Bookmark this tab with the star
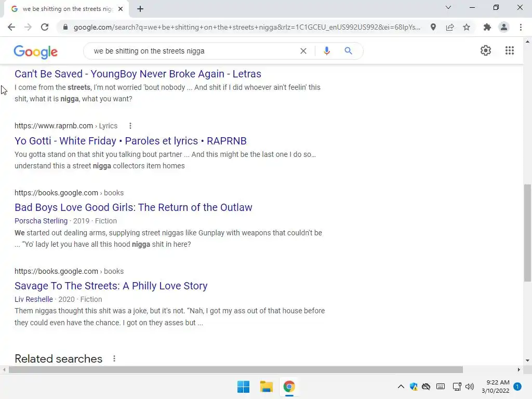This screenshot has width=532, height=399. (467, 27)
